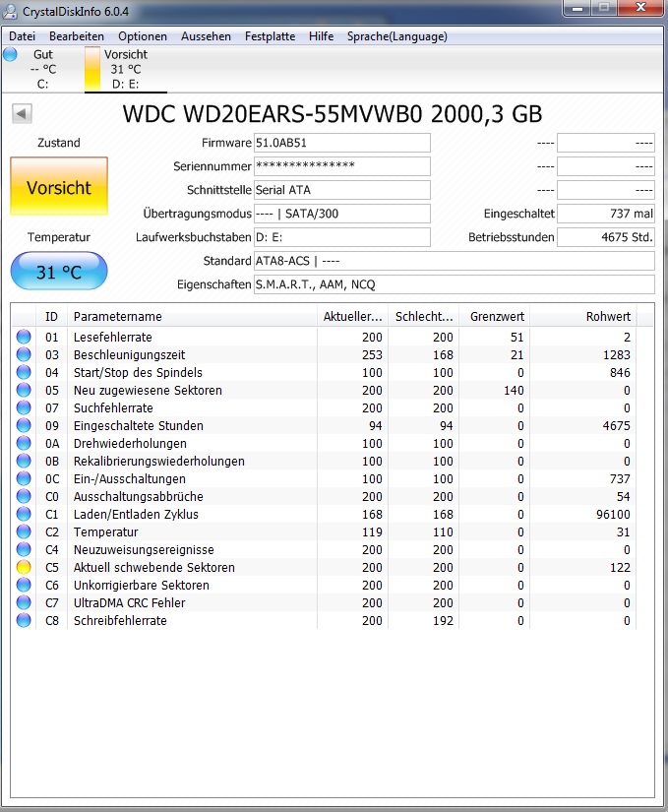Viewport: 668px width, 812px height.
Task: Close the CrystalDiskInfo window
Action: pos(640,8)
